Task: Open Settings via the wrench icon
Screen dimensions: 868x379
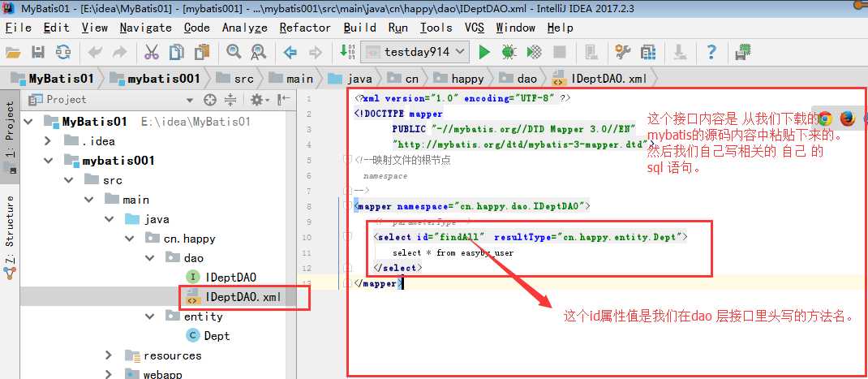Action: coord(623,52)
